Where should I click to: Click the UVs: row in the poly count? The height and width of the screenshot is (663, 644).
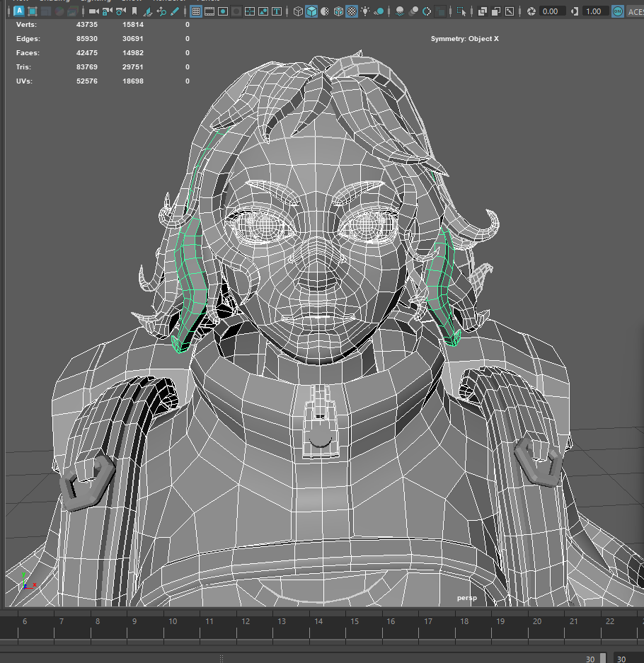click(x=103, y=81)
